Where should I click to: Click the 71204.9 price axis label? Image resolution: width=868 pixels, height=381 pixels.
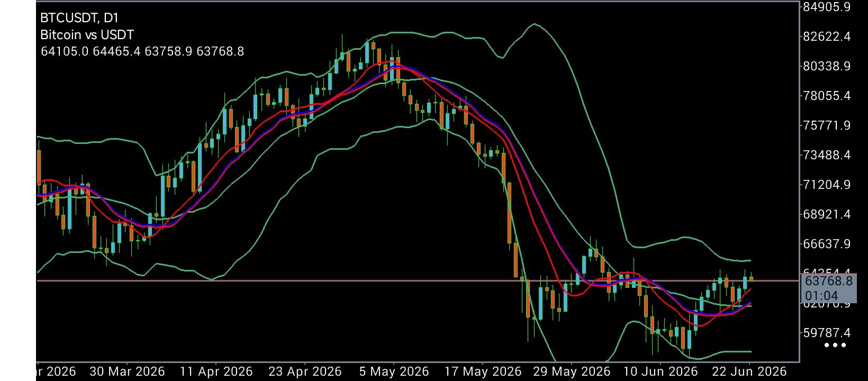(x=827, y=185)
